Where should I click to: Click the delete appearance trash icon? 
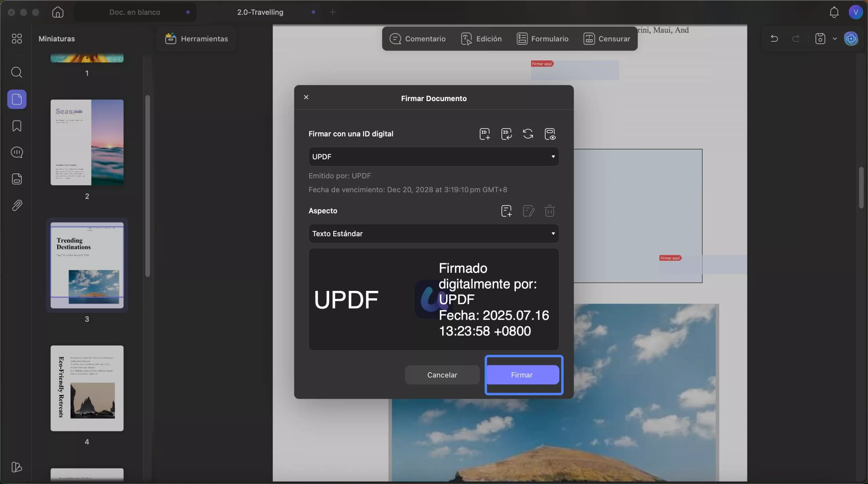pos(550,211)
